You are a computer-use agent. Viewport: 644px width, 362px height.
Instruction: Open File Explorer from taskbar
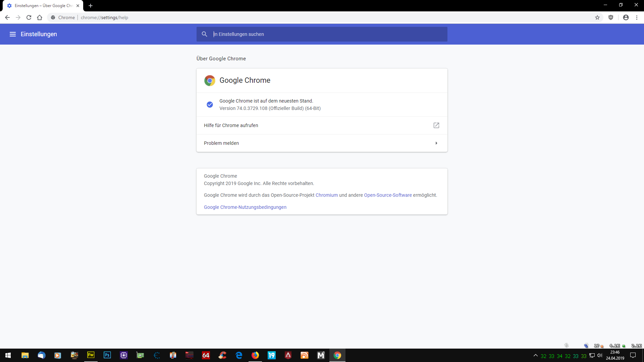pyautogui.click(x=25, y=355)
